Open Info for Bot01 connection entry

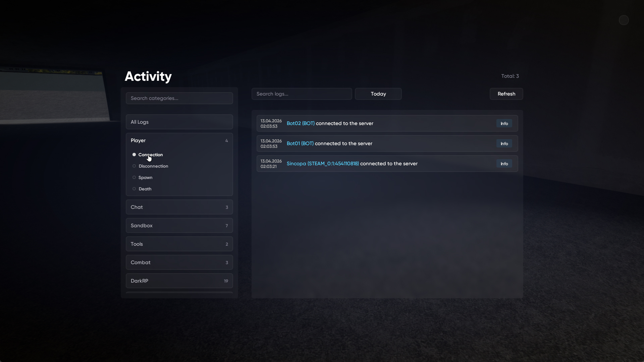(504, 143)
